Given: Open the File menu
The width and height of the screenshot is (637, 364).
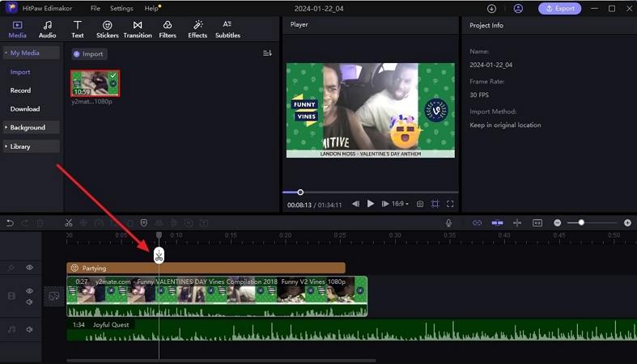Looking at the screenshot, I should point(95,8).
